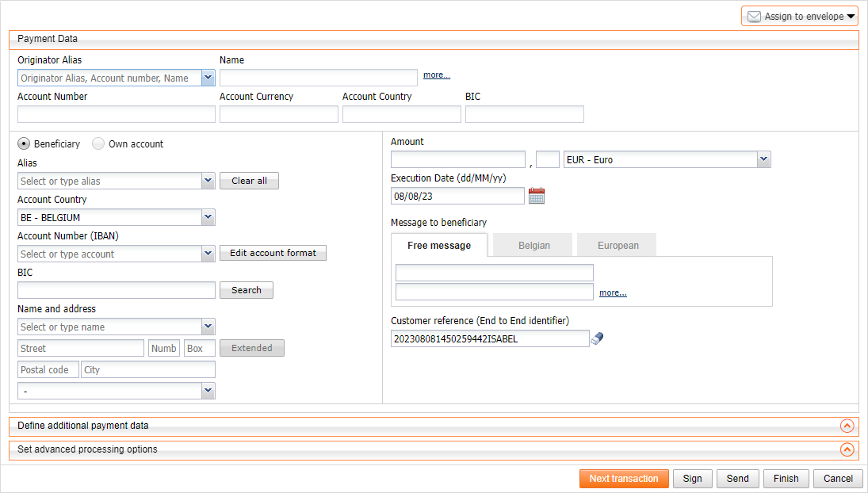
Task: Click the Next transaction button
Action: click(x=623, y=479)
